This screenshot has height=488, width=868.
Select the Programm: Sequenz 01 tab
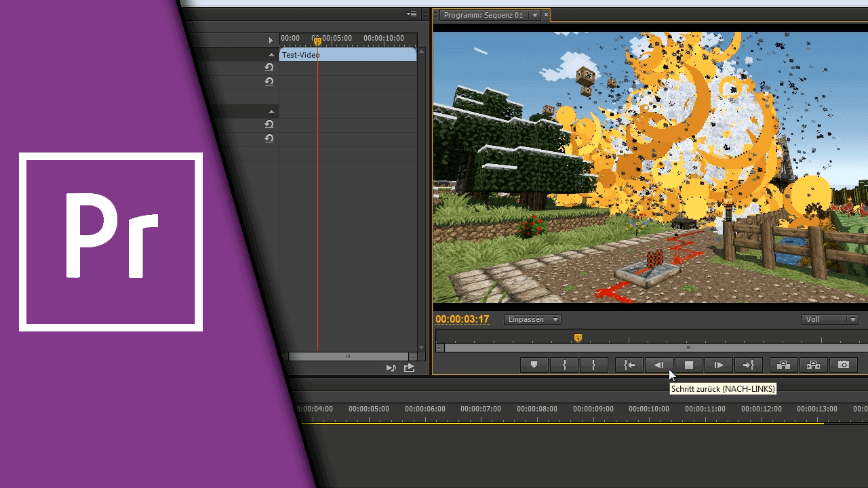pyautogui.click(x=484, y=15)
